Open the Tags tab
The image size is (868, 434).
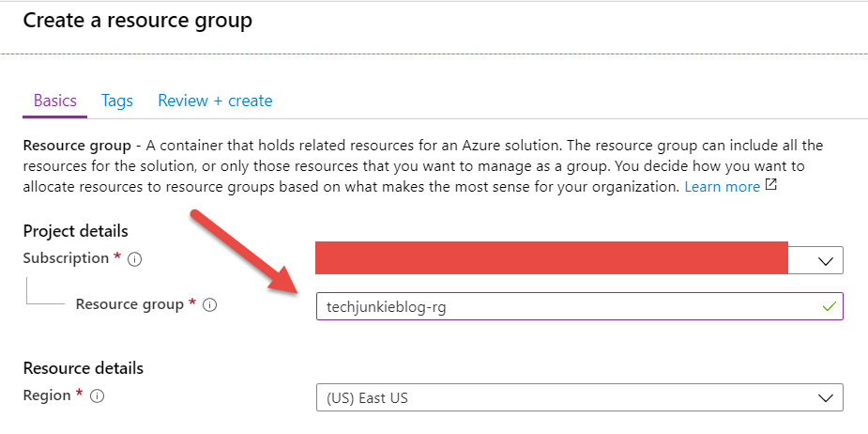point(117,101)
